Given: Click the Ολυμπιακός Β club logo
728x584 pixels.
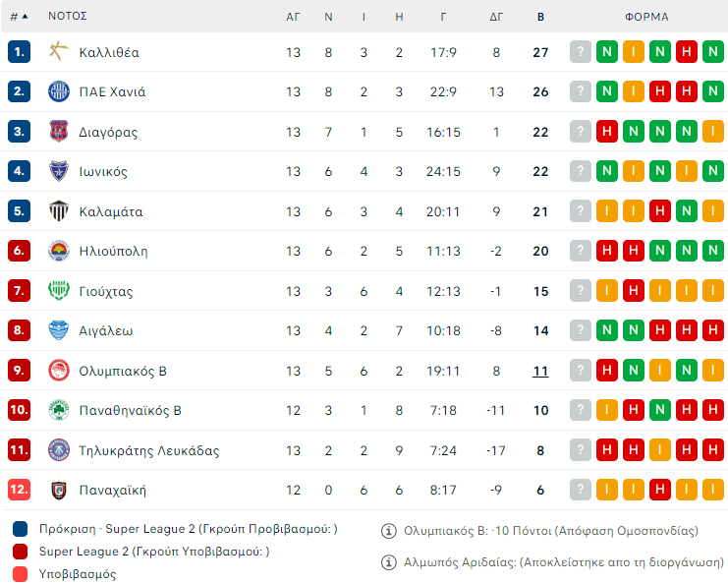Looking at the screenshot, I should (x=59, y=371).
